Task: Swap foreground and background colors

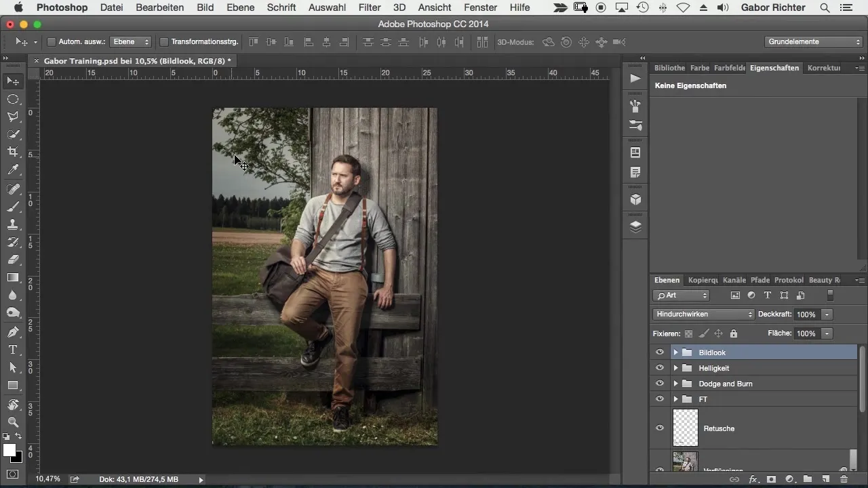Action: (x=18, y=436)
